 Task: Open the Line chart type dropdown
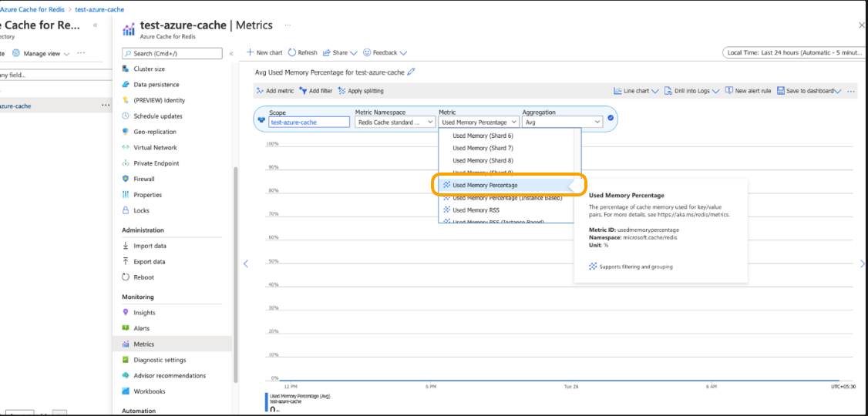[x=636, y=91]
